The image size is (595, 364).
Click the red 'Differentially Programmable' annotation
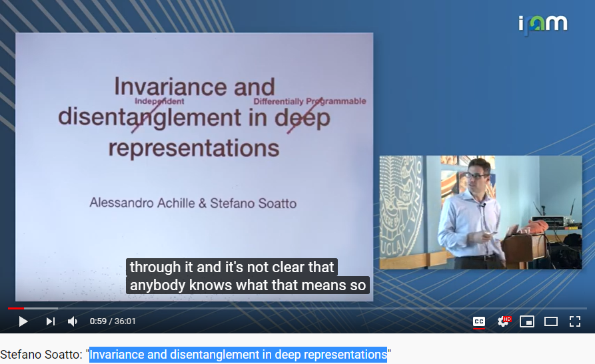[310, 101]
